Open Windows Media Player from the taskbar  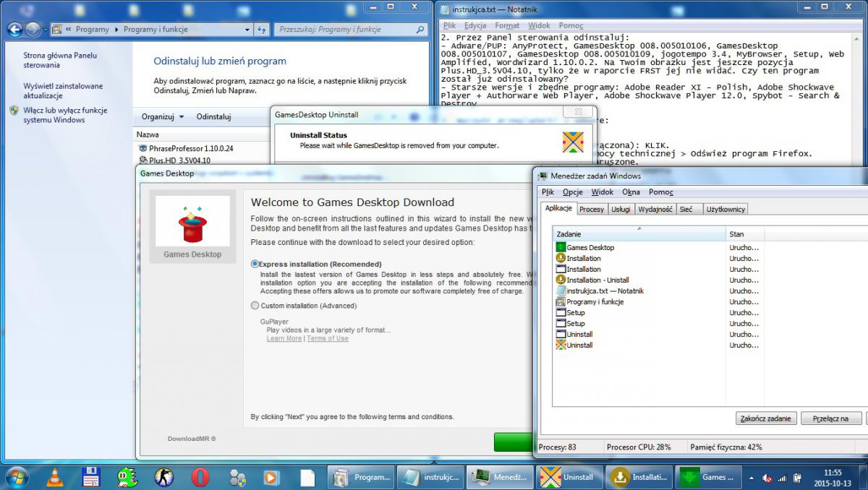point(272,477)
